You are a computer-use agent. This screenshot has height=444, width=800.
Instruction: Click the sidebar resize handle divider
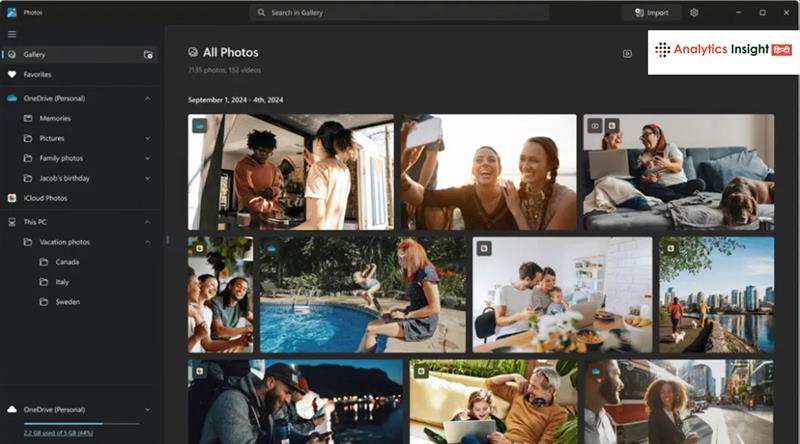tap(167, 240)
